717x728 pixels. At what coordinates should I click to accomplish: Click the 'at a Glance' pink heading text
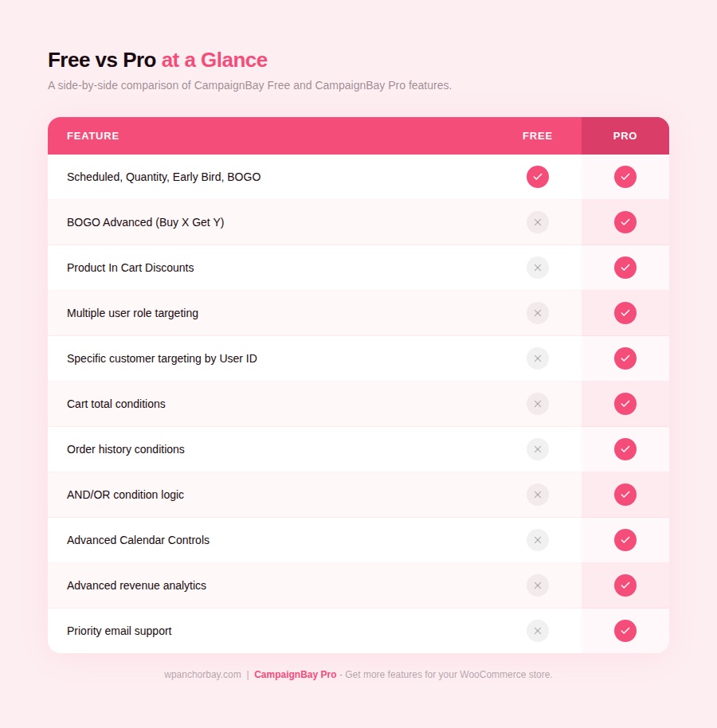(214, 61)
